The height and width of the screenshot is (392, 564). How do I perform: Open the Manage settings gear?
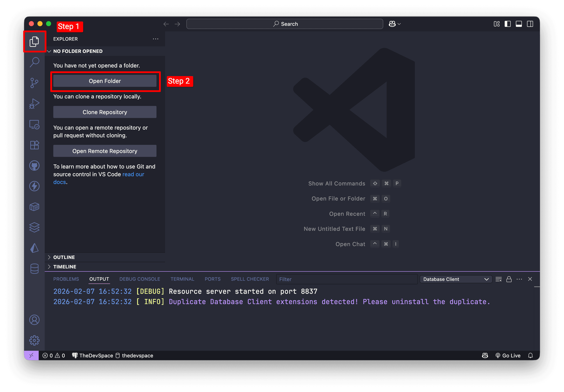click(x=34, y=340)
